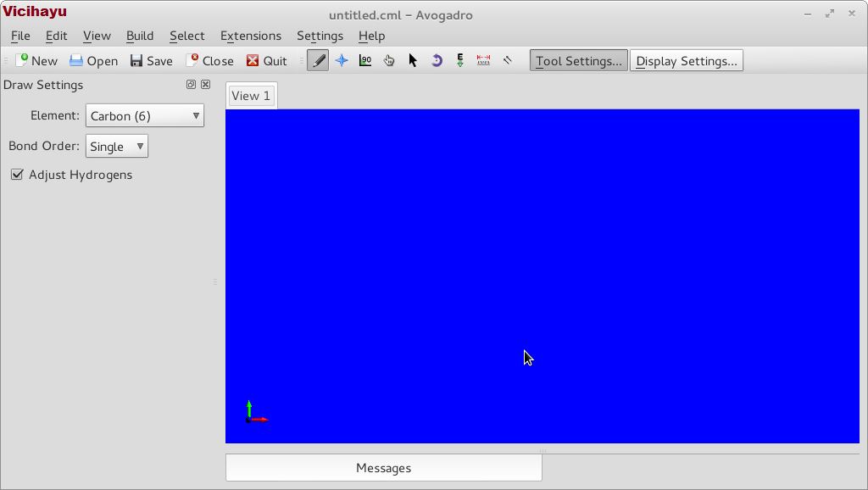This screenshot has width=868, height=490.
Task: Click the Messages tab
Action: coord(384,468)
